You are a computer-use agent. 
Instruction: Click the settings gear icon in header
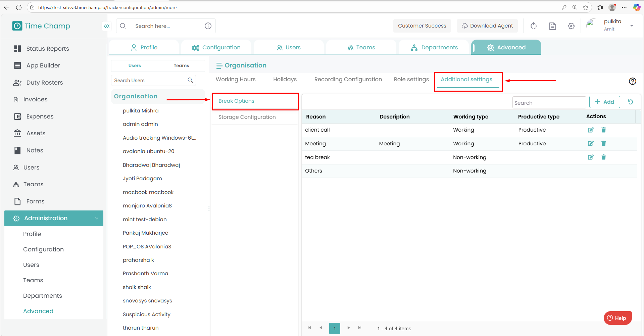click(571, 26)
